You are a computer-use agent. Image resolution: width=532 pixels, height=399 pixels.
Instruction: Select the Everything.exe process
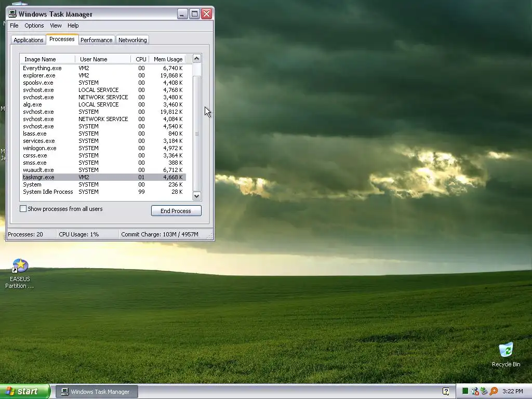click(104, 68)
